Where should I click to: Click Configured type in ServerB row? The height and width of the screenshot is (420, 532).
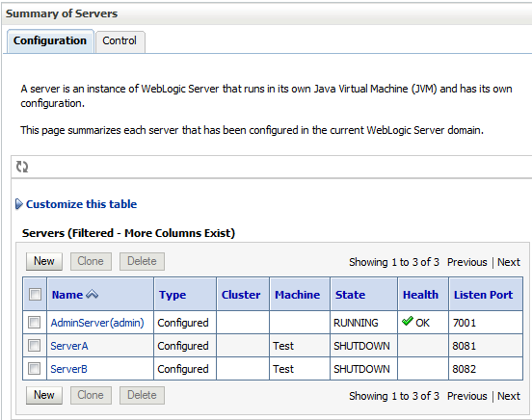183,370
